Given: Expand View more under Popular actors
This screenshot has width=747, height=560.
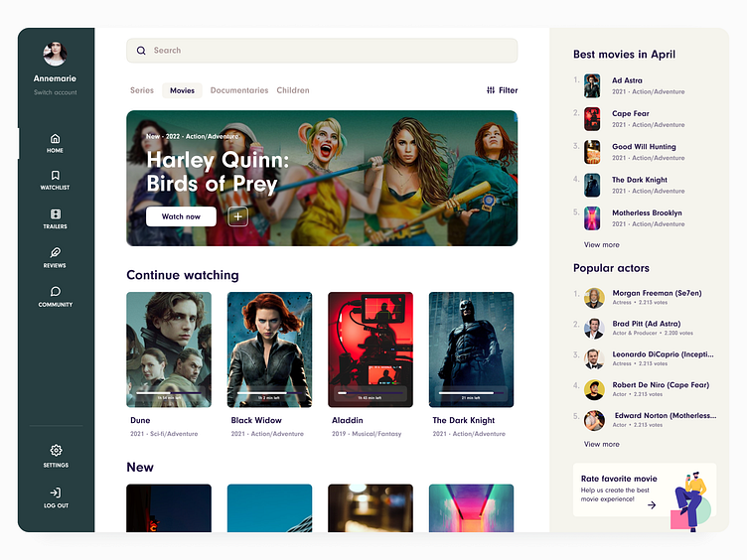Looking at the screenshot, I should pyautogui.click(x=601, y=444).
